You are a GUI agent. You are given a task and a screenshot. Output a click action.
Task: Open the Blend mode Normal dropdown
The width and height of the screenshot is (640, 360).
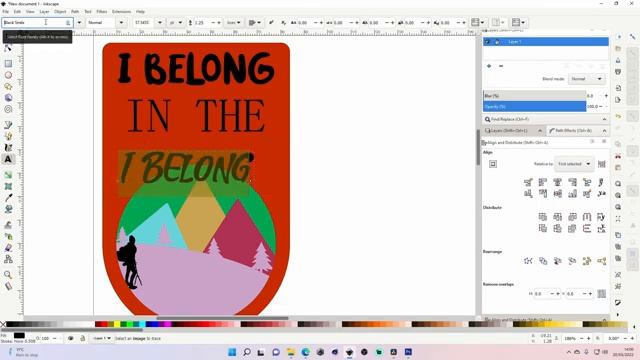pos(586,79)
